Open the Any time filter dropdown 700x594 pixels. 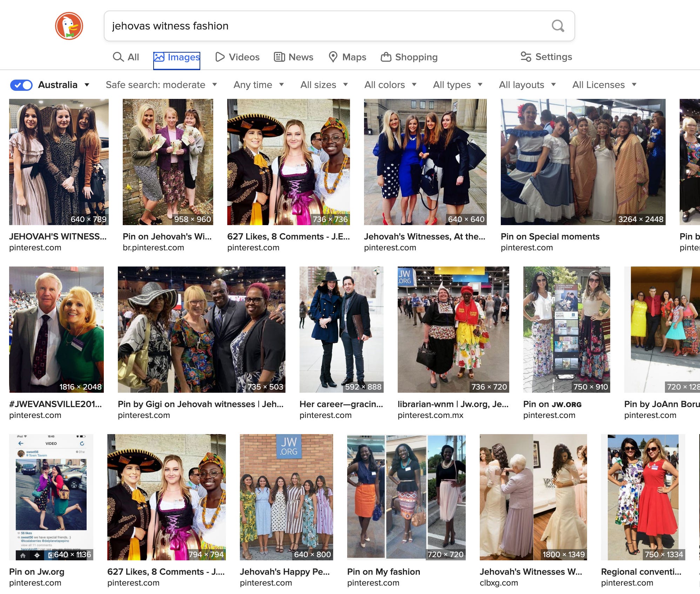click(258, 85)
